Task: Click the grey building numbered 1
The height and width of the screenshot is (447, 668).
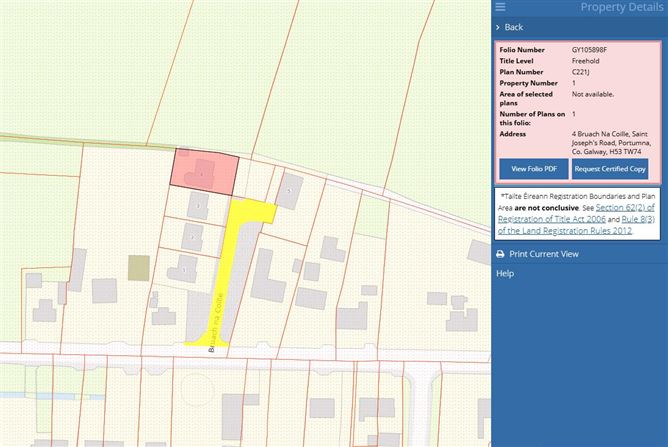Action: coord(185,270)
